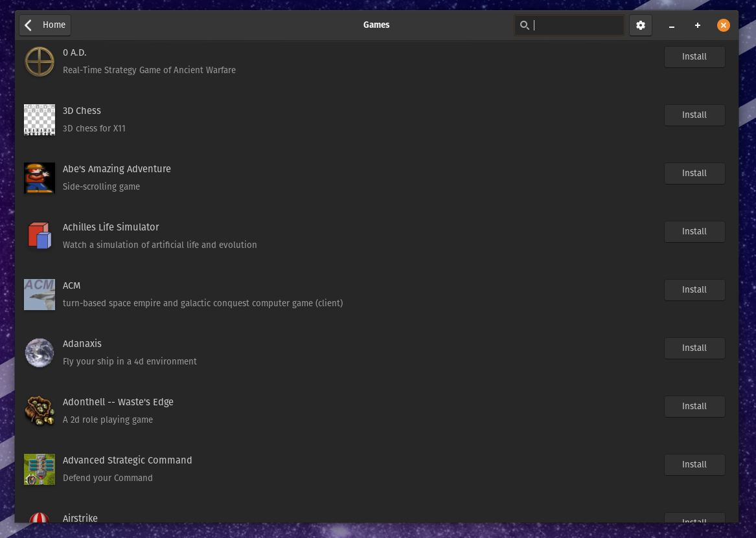Click Advanced Strategic Command icon

click(40, 469)
